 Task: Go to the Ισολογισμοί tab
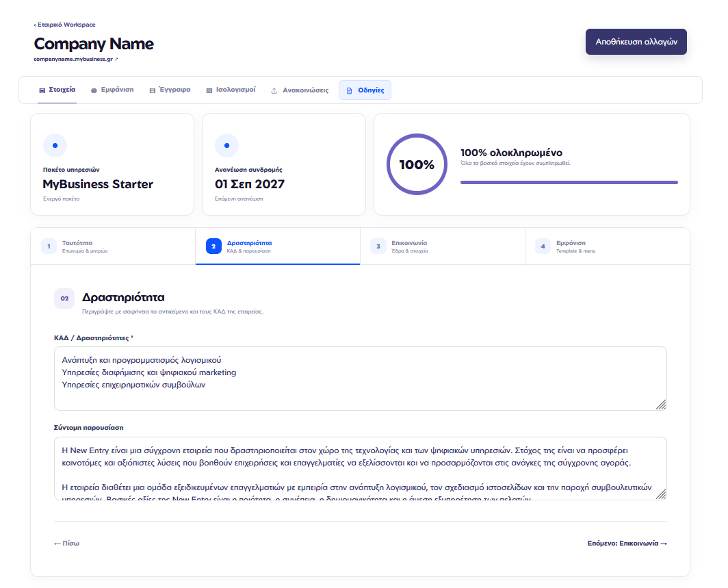click(x=231, y=90)
